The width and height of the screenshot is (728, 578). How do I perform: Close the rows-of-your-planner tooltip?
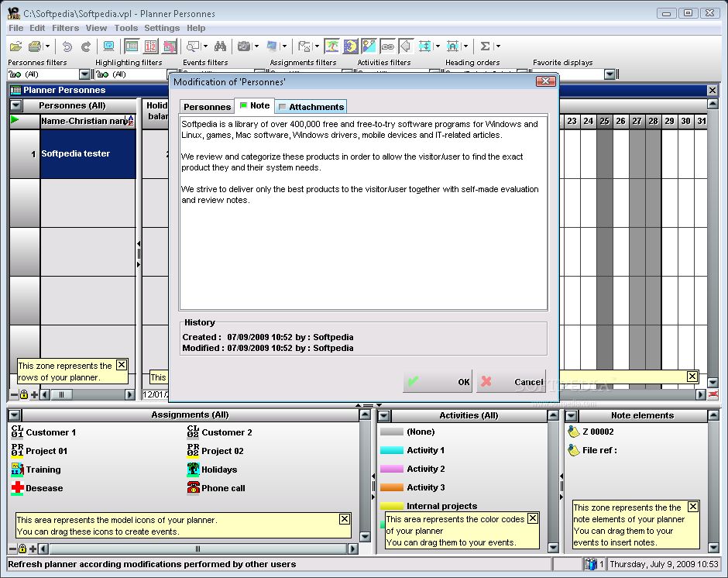(121, 365)
